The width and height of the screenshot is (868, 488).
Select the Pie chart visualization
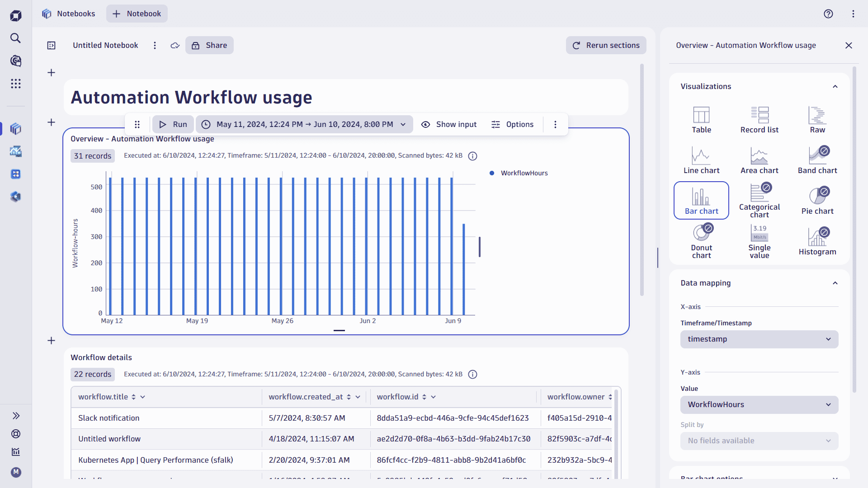click(817, 200)
